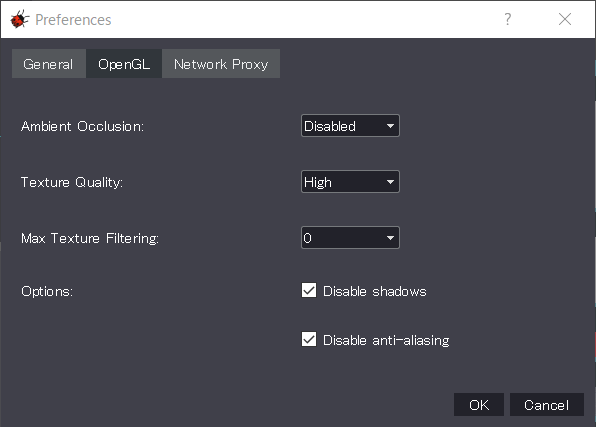Viewport: 596px width, 427px height.
Task: Click the 'Disable shadows' label text
Action: pyautogui.click(x=374, y=291)
